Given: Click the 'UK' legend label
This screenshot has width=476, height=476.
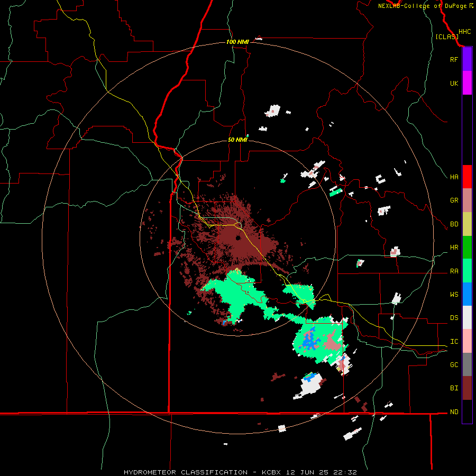Looking at the screenshot, I should (454, 84).
